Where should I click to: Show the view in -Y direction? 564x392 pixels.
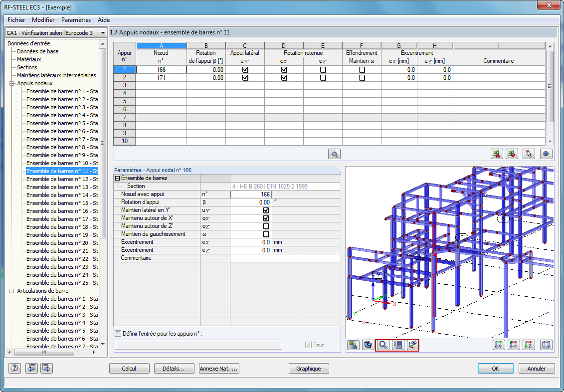514,345
